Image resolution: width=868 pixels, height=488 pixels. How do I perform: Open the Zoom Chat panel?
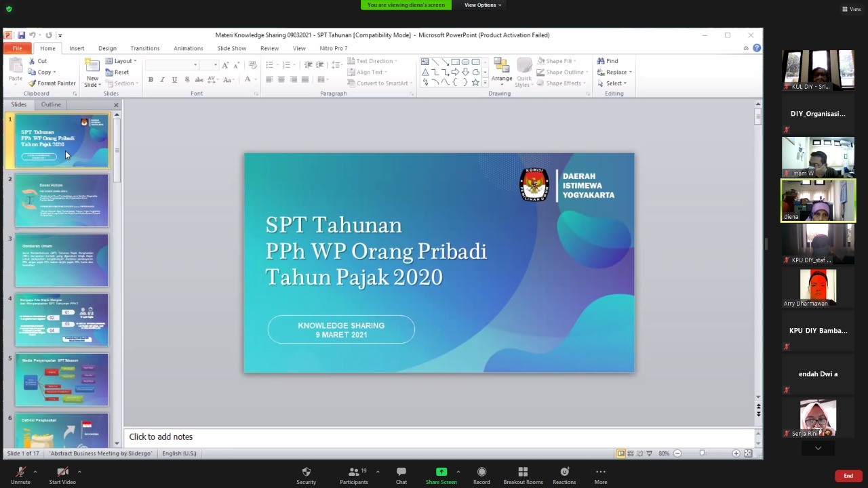pos(401,475)
